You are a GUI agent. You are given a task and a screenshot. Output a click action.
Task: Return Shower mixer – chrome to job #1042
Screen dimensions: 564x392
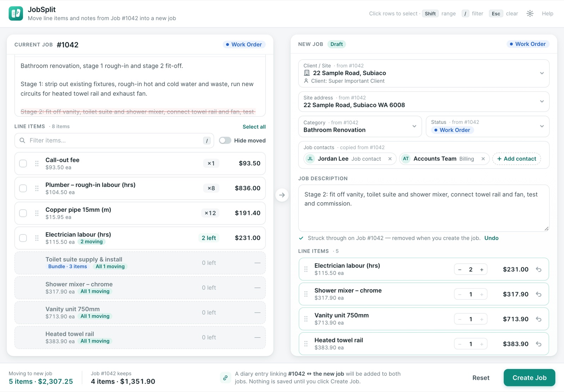(539, 294)
